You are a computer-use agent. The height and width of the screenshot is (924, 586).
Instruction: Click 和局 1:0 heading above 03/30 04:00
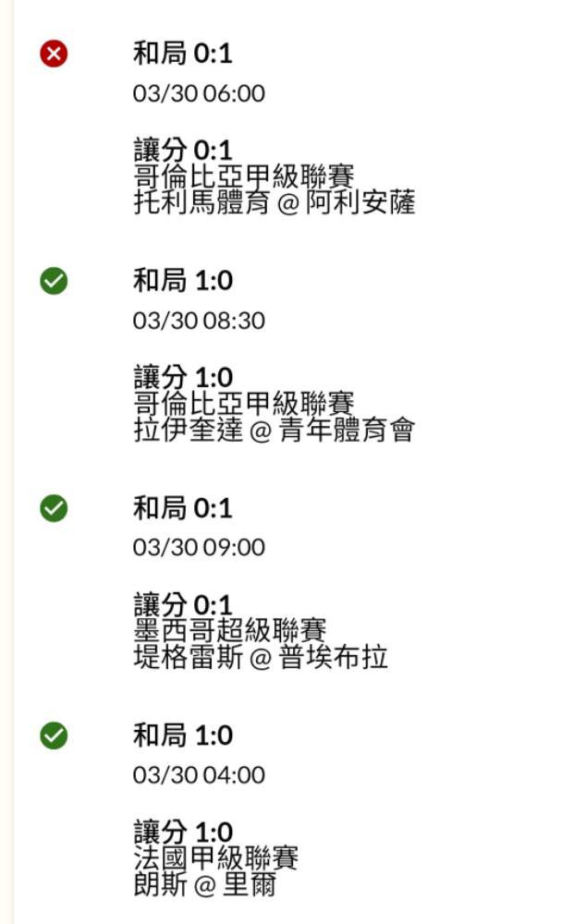coord(183,736)
